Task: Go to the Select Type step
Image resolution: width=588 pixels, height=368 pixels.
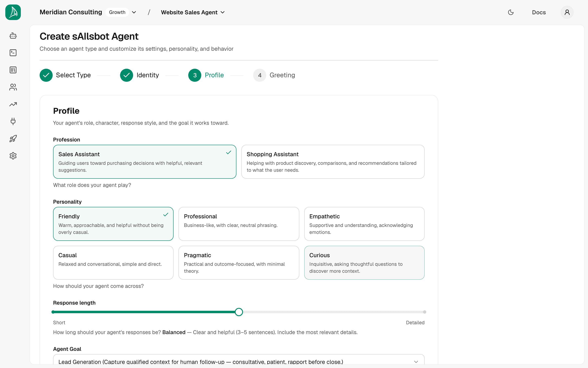Action: (65, 75)
